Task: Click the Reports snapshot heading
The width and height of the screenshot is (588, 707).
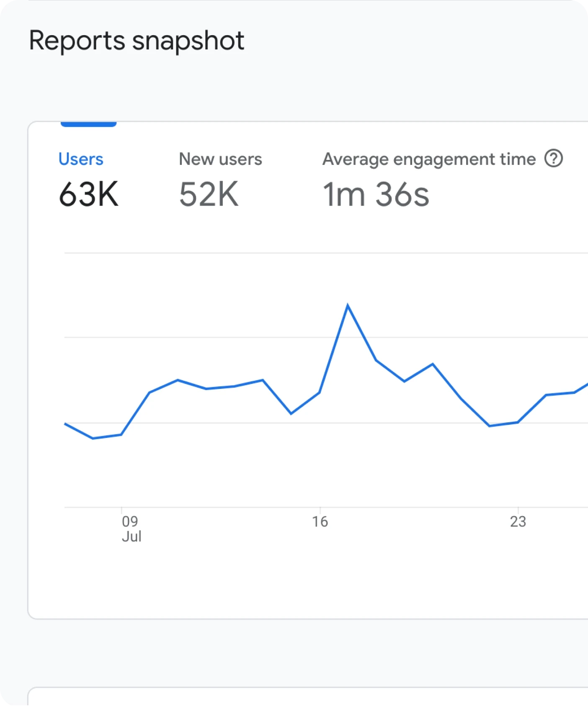Action: (137, 41)
